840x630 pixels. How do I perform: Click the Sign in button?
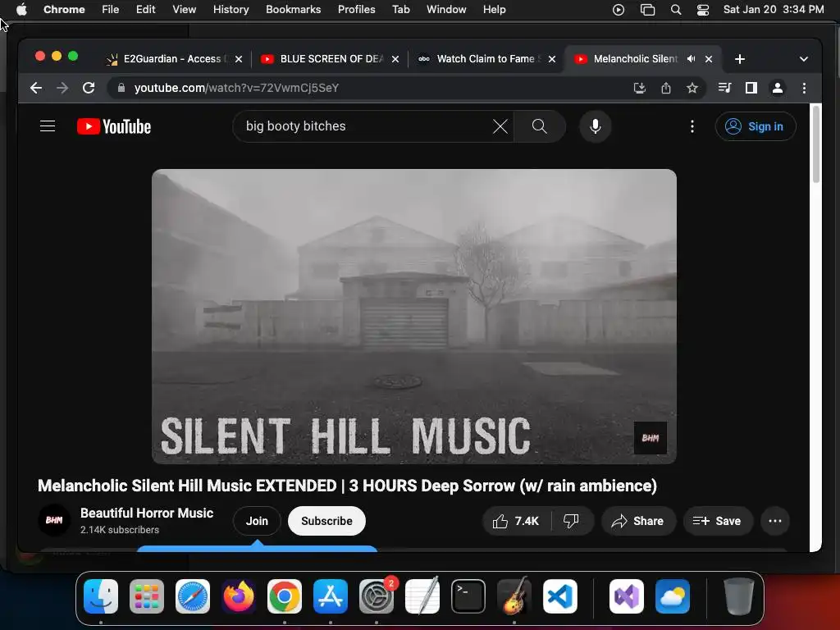[x=756, y=126]
